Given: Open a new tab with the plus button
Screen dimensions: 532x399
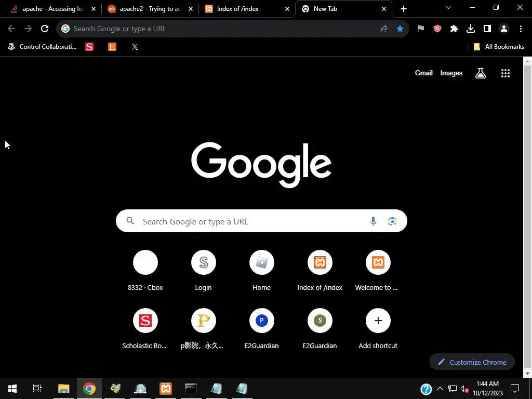Looking at the screenshot, I should click(403, 9).
